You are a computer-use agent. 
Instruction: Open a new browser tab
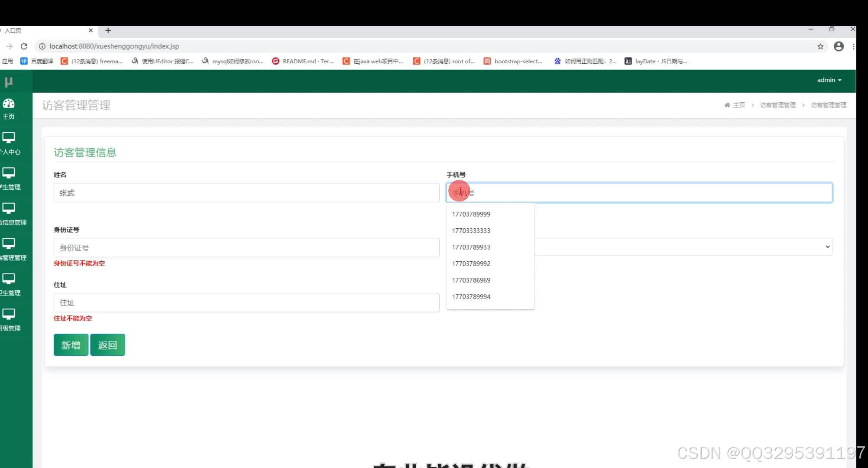pyautogui.click(x=108, y=30)
